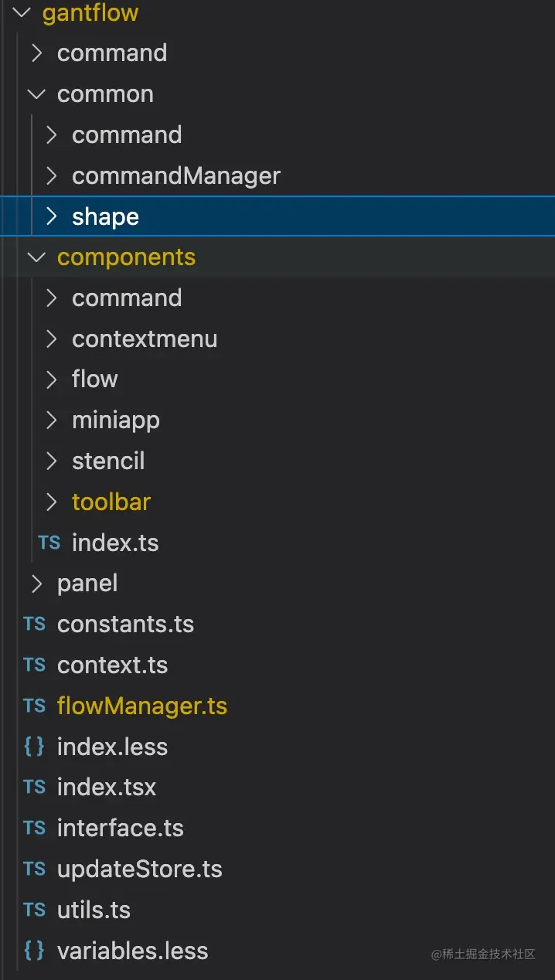Click the TS icon beside flowManager.ts
555x980 pixels.
pos(34,706)
